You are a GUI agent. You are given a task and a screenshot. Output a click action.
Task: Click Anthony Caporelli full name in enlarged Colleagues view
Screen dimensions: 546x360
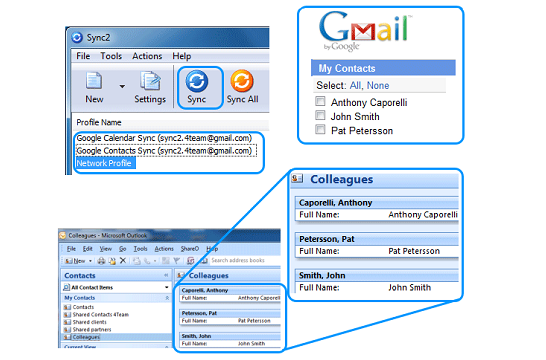pyautogui.click(x=423, y=214)
